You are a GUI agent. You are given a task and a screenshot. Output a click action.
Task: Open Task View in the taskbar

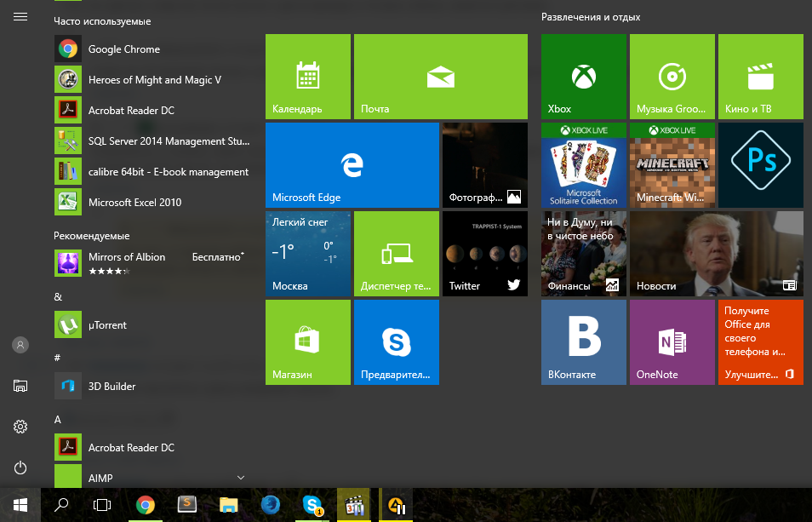[102, 505]
